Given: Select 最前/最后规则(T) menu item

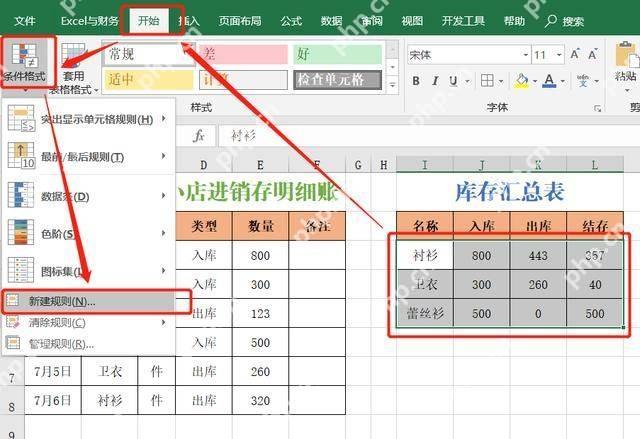Looking at the screenshot, I should coord(88,157).
